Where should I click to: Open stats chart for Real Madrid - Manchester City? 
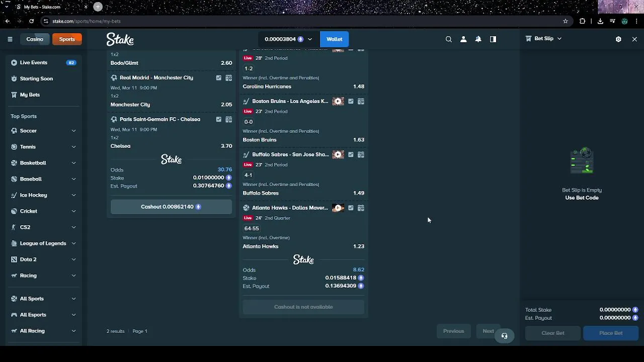click(218, 78)
